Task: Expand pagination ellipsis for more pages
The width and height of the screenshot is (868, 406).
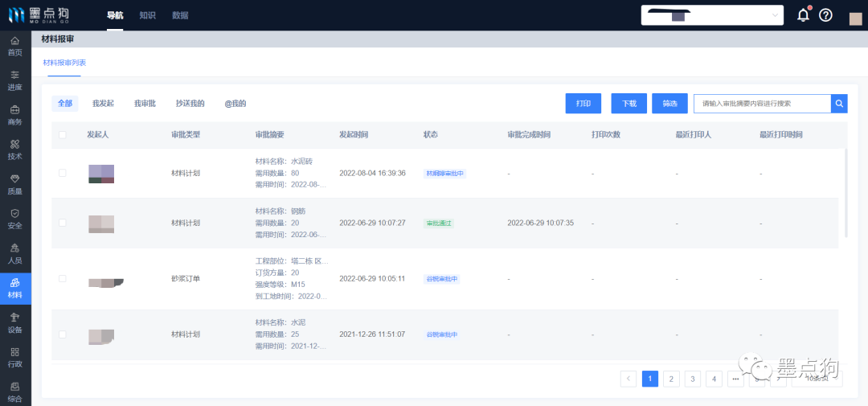Action: [735, 379]
